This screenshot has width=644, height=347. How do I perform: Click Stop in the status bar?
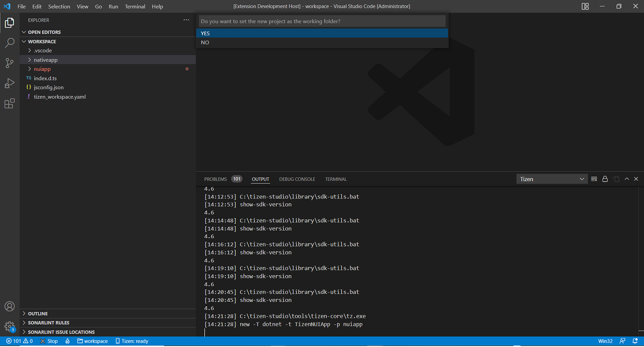pos(48,341)
